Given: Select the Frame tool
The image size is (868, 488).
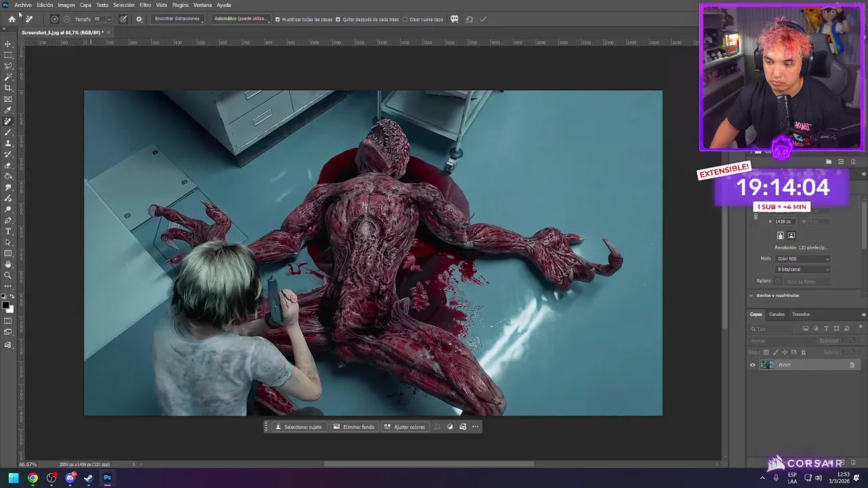Looking at the screenshot, I should click(8, 99).
